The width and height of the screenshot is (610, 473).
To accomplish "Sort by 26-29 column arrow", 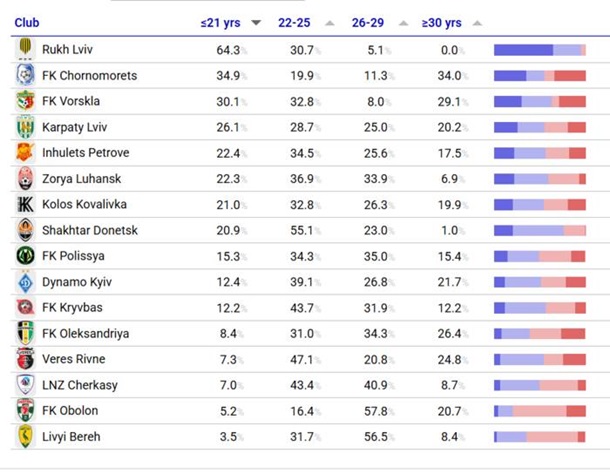I will [403, 23].
